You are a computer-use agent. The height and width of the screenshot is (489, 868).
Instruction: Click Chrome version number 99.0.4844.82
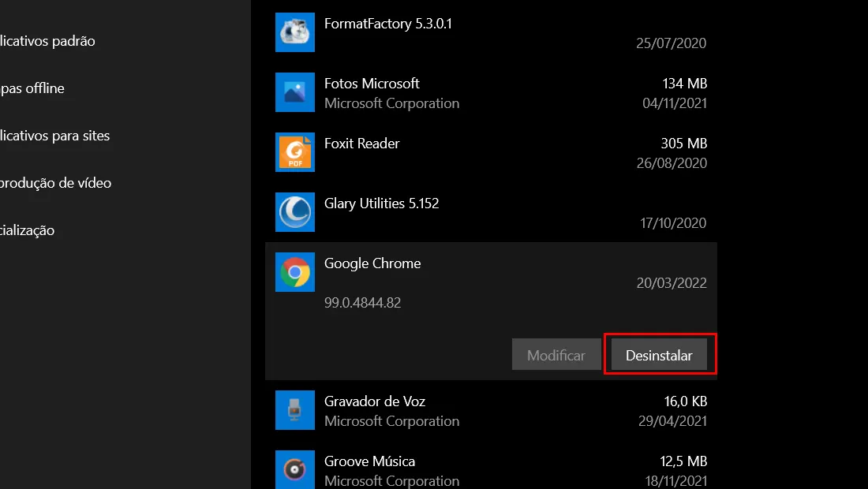363,303
